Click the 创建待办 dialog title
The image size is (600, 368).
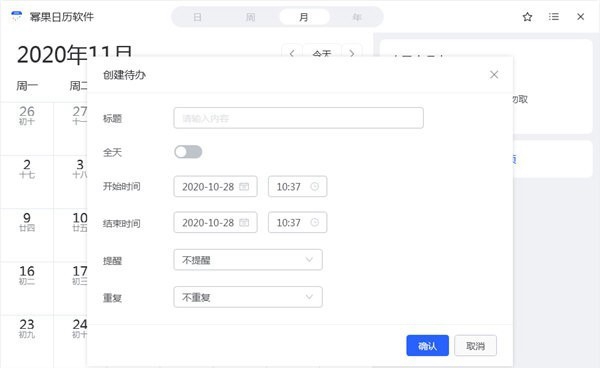coord(124,75)
